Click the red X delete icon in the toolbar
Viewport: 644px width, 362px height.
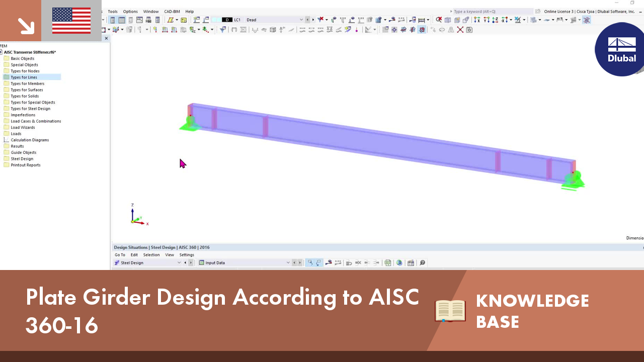pyautogui.click(x=460, y=30)
